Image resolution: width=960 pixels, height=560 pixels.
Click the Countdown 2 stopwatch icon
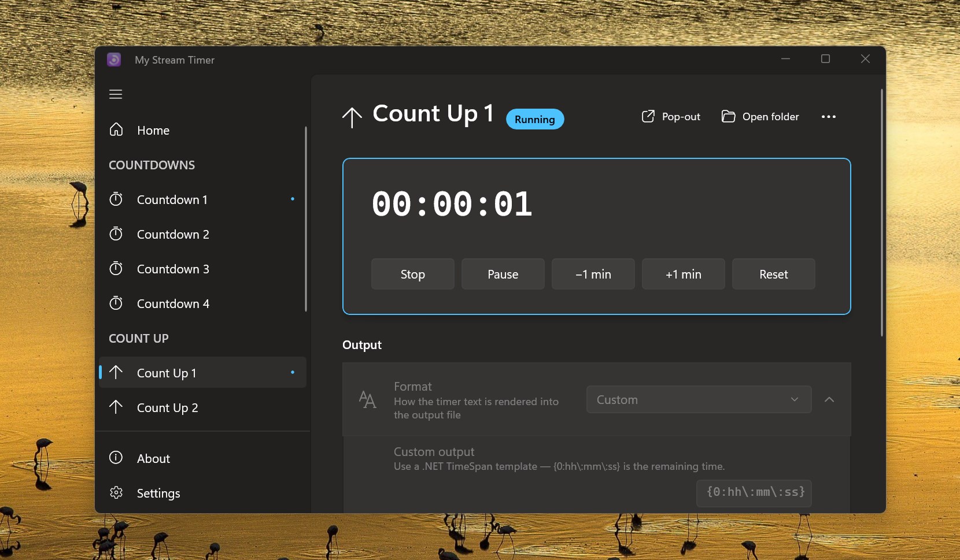pos(116,233)
